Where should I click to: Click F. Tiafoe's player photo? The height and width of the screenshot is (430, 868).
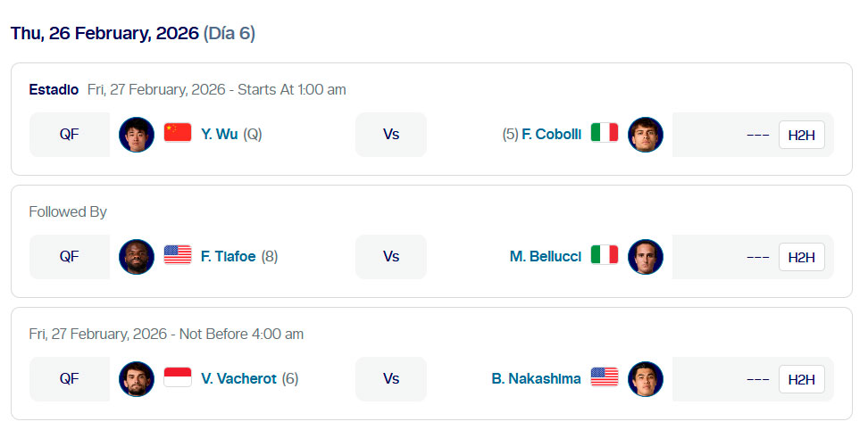137,257
